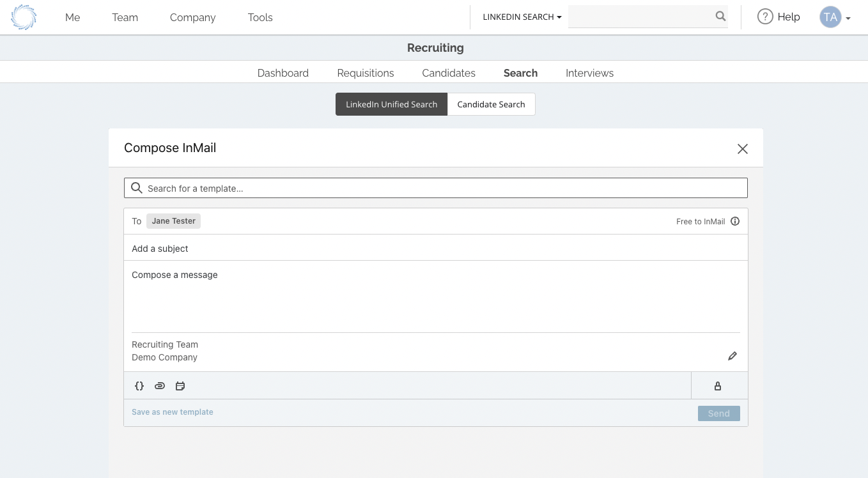Select the Search tab

tap(520, 73)
